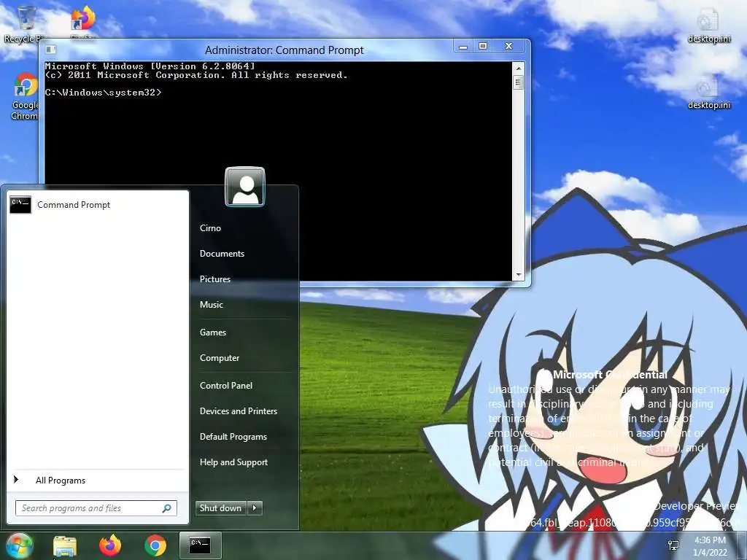Open Games from the Start menu
This screenshot has width=747, height=560.
[212, 332]
